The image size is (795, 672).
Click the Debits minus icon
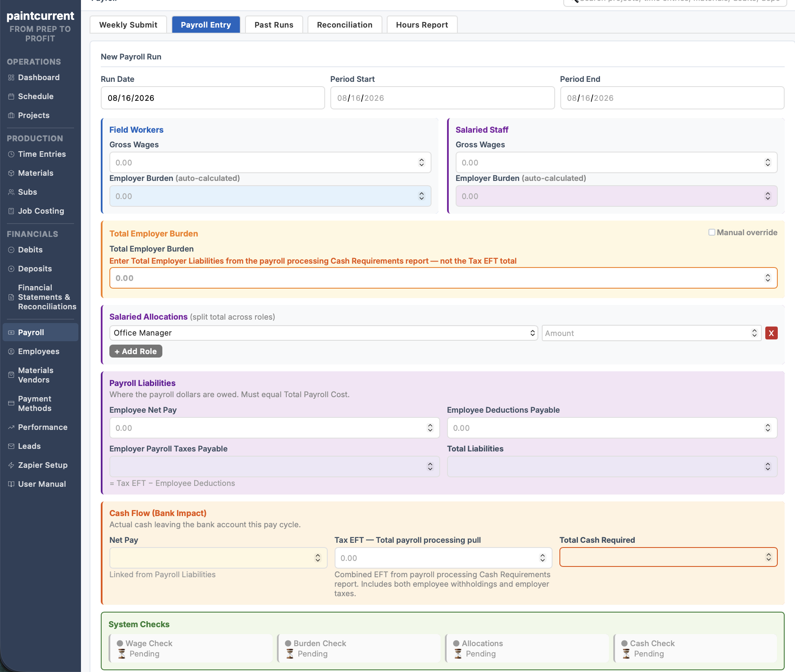point(11,250)
